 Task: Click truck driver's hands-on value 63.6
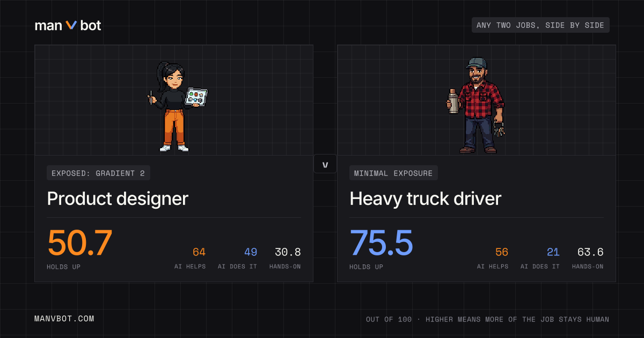point(590,252)
